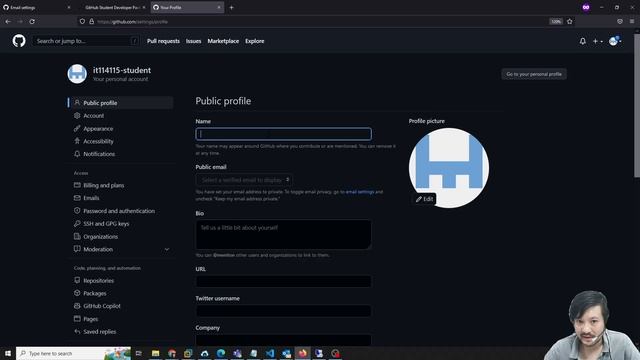Viewport: 640px width, 360px height.
Task: Open Marketplace in top navigation
Action: pos(223,41)
